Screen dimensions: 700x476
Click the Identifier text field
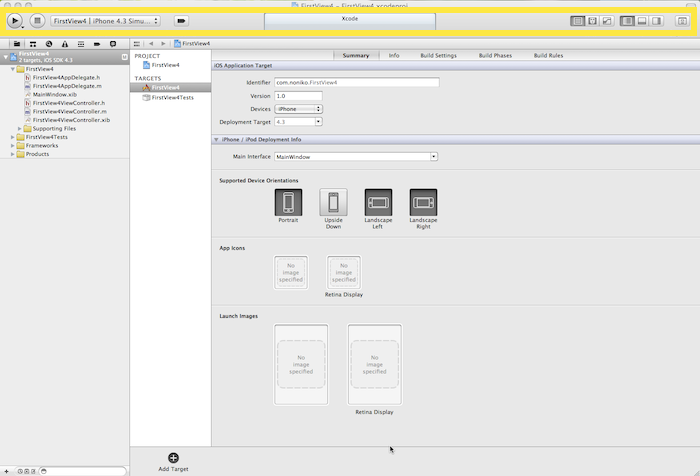[357, 83]
